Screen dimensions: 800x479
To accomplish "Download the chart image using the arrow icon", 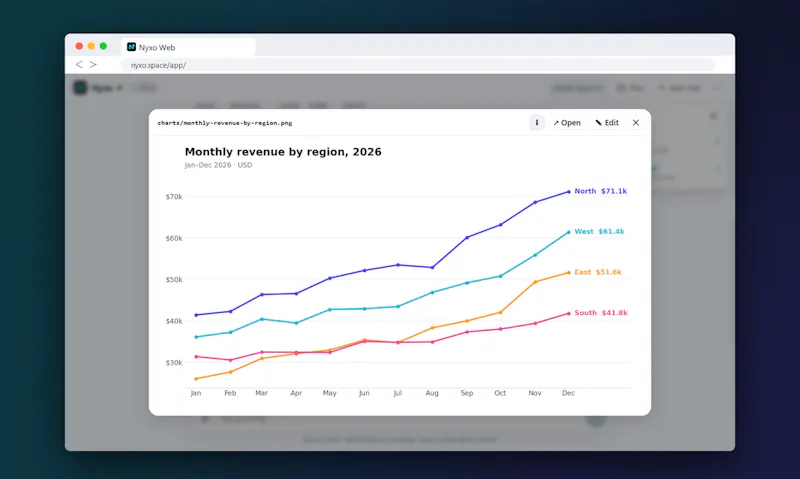I will (537, 122).
